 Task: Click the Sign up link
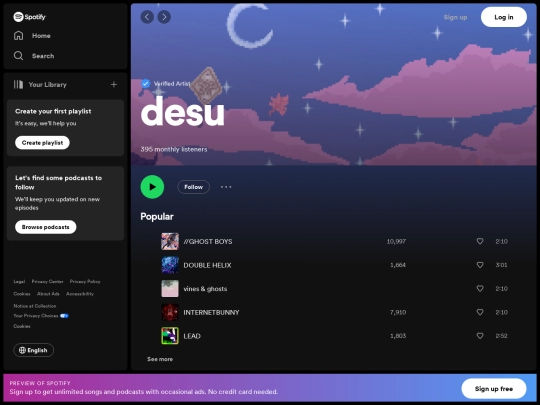[x=455, y=17]
